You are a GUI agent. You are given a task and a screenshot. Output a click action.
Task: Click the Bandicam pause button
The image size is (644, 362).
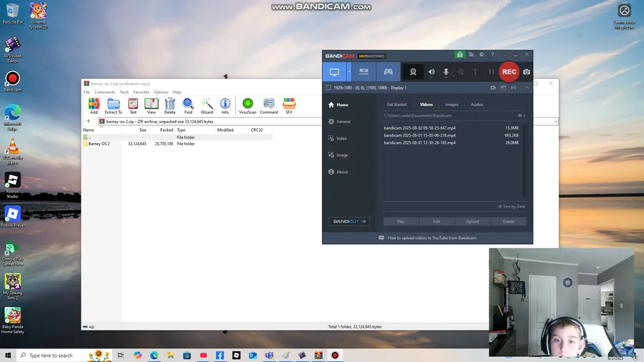(491, 72)
